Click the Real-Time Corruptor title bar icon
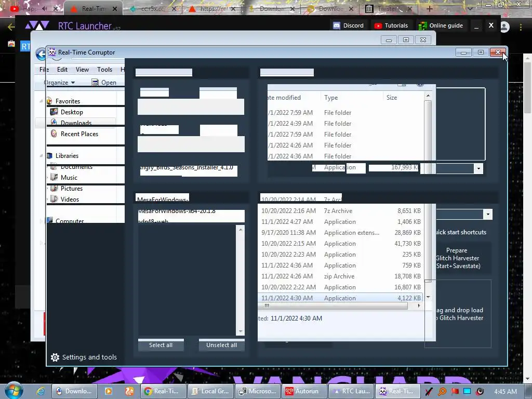The width and height of the screenshot is (532, 399). pyautogui.click(x=52, y=52)
